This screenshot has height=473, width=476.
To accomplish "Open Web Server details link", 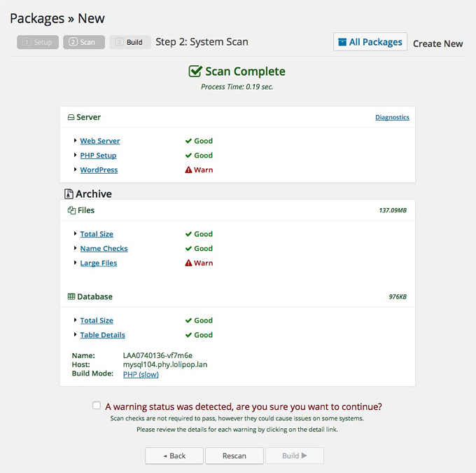I will coord(100,141).
